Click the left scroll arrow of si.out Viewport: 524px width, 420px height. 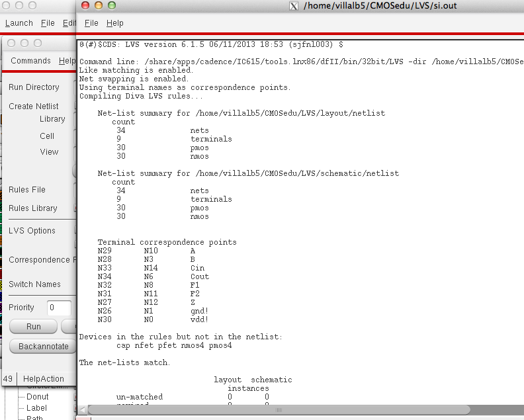tap(83, 410)
